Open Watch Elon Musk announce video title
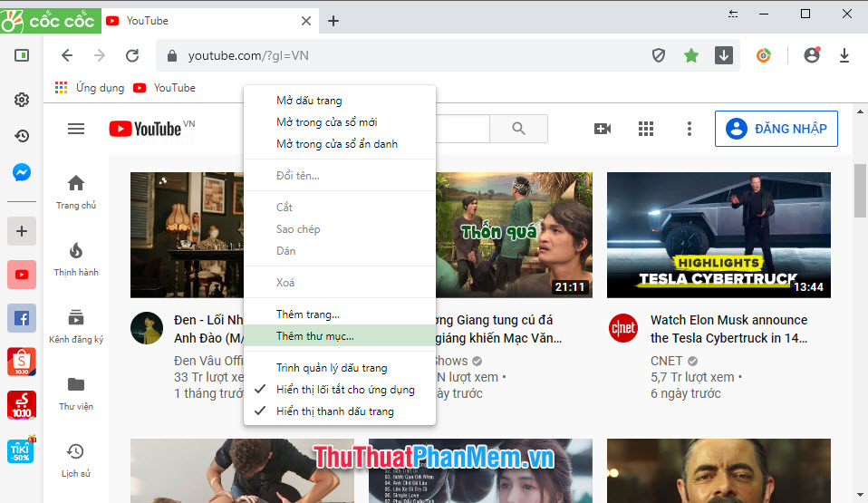The height and width of the screenshot is (503, 868). click(729, 329)
